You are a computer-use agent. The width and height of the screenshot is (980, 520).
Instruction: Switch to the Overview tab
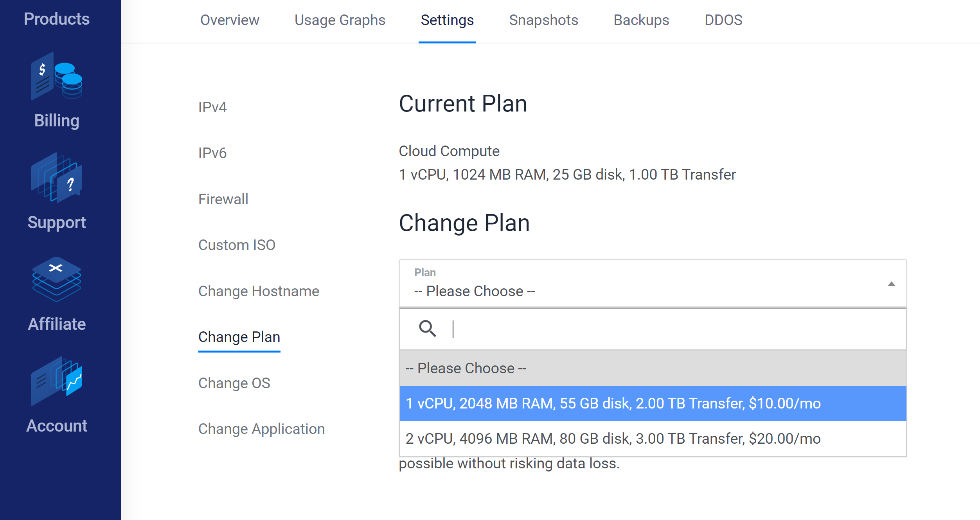pyautogui.click(x=230, y=20)
